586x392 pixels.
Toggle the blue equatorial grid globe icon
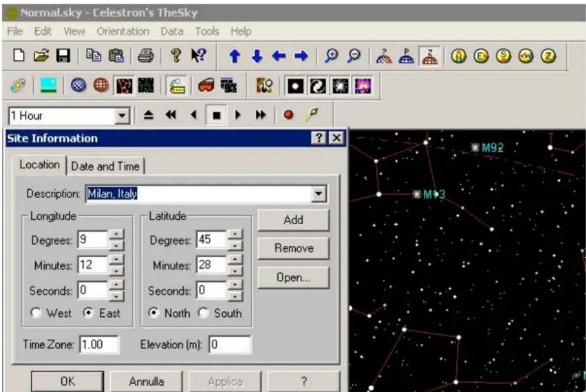click(79, 86)
